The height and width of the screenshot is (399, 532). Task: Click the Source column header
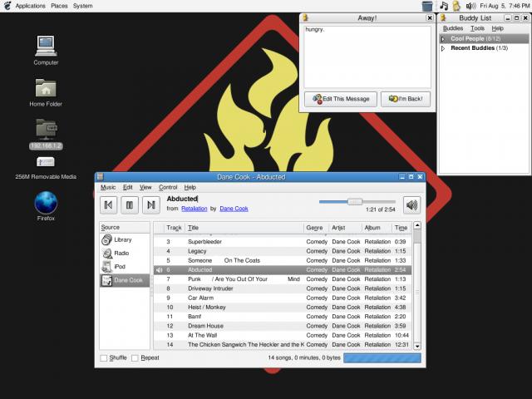pyautogui.click(x=125, y=227)
